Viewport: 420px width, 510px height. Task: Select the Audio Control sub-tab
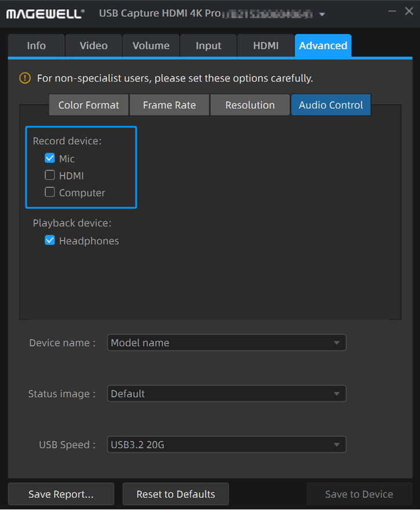(x=331, y=105)
